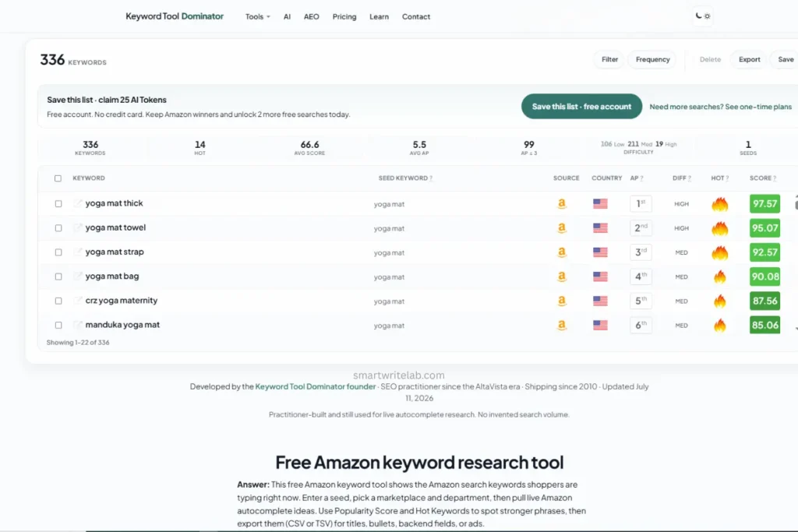Click the Keyword Tool Dominator logo

(175, 16)
